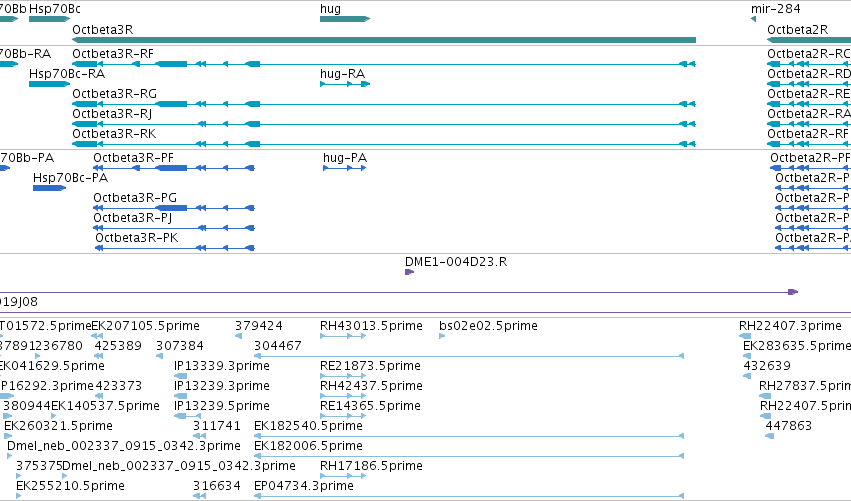Click the 447863 feature arrow glyph
This screenshot has height=501, width=851.
769,436
